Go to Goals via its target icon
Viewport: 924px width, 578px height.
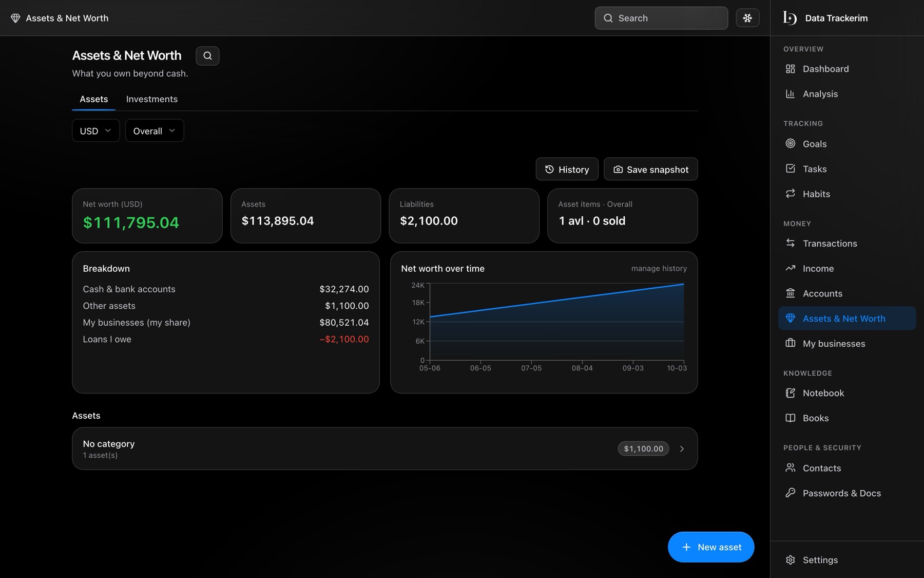[x=791, y=143]
